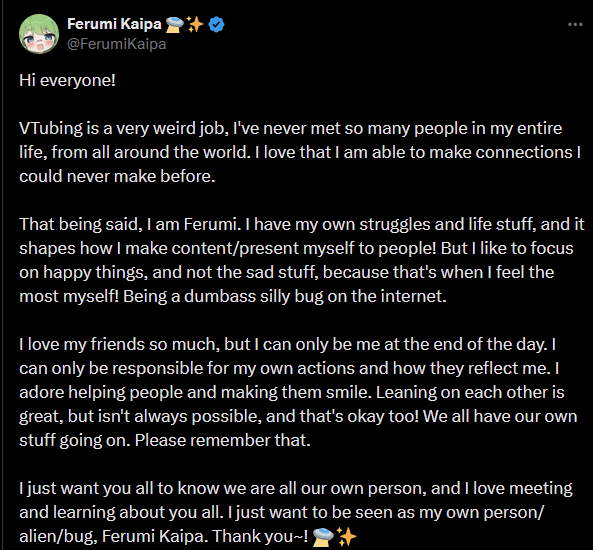Click Ferumi Kaipa's green-haired avatar
Image resolution: width=593 pixels, height=550 pixels.
(39, 34)
